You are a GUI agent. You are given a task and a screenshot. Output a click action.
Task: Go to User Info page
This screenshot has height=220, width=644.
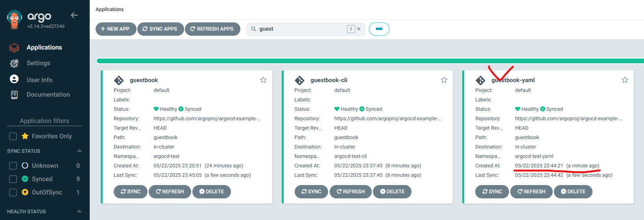click(x=39, y=80)
